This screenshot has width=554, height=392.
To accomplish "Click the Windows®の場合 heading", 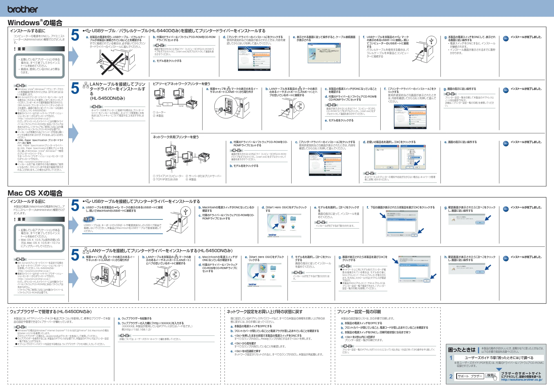I will tap(35, 23).
